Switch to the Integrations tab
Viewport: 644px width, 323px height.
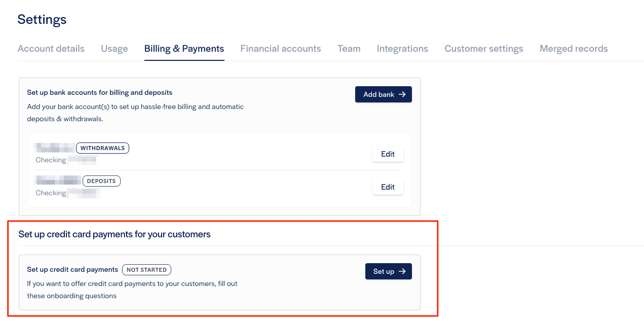click(x=402, y=49)
